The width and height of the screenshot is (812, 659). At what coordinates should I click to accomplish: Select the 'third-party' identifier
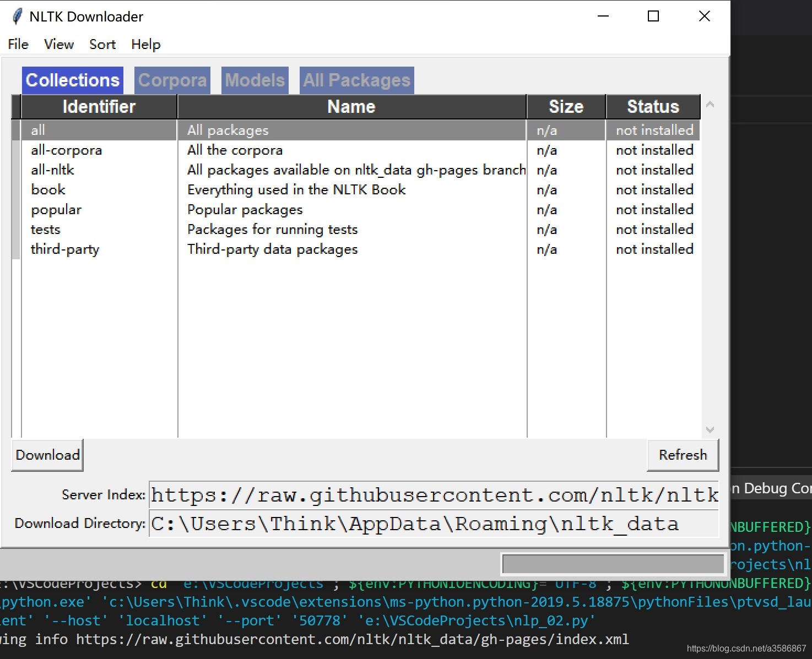[x=65, y=249]
